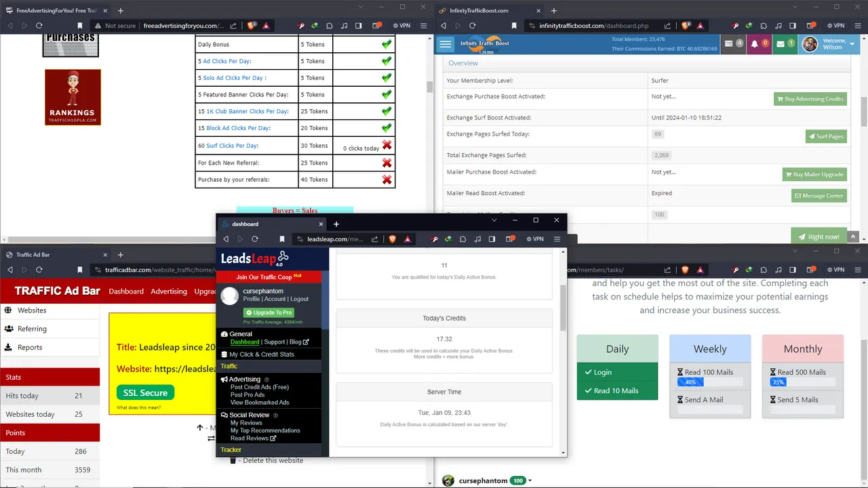Screen dimensions: 868x488
Task: Click the Message Center button
Action: pos(819,196)
